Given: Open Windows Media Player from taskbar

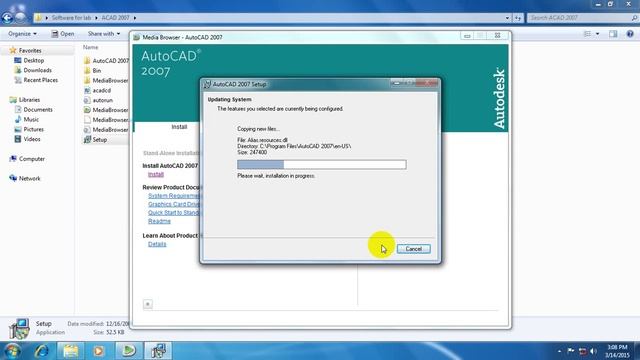Looking at the screenshot, I should pos(98,351).
